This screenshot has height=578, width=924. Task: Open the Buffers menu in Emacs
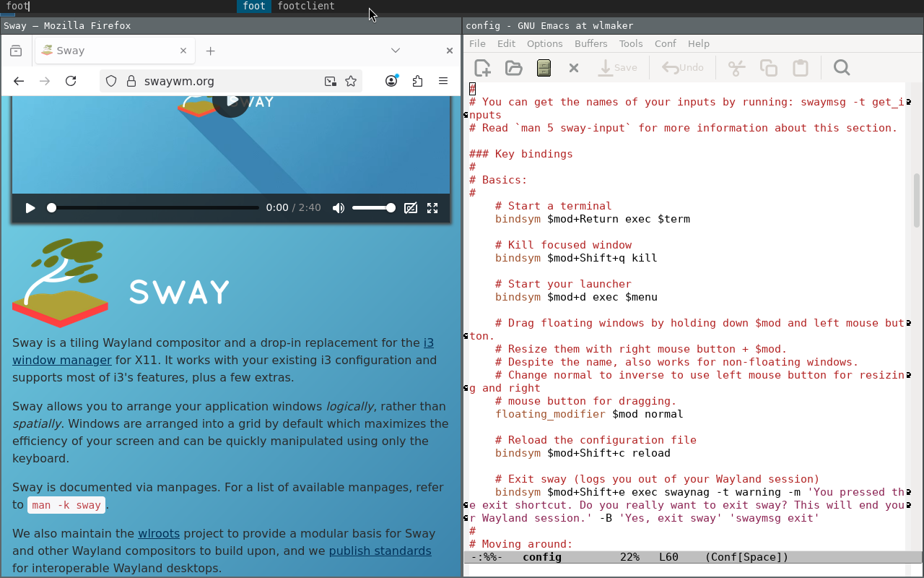click(x=590, y=43)
